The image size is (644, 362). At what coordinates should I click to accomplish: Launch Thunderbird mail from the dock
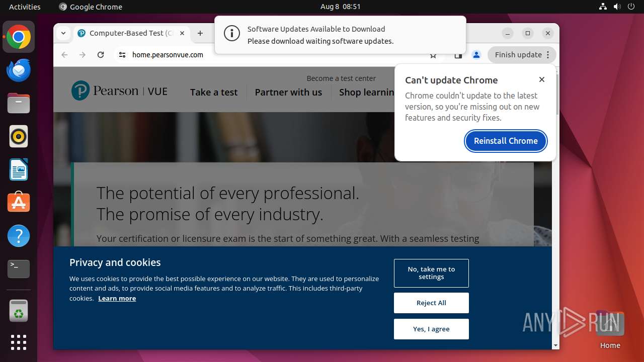tap(19, 70)
